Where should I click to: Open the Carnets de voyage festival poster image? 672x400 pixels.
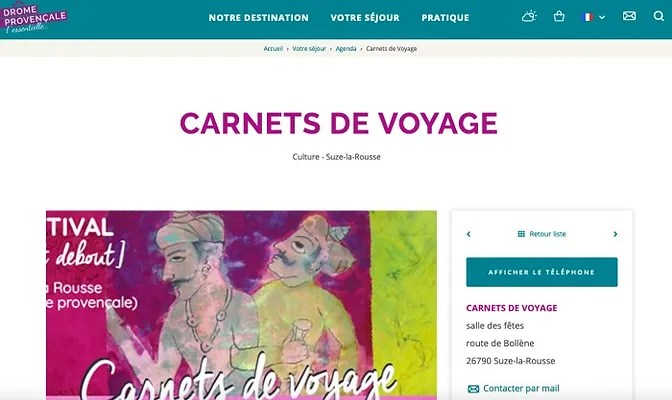coord(241,305)
